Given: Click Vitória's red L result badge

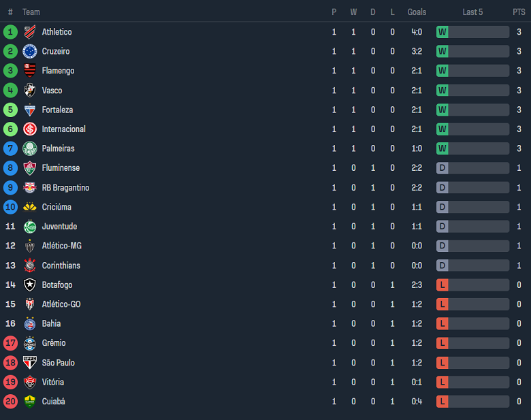Looking at the screenshot, I should pos(442,383).
